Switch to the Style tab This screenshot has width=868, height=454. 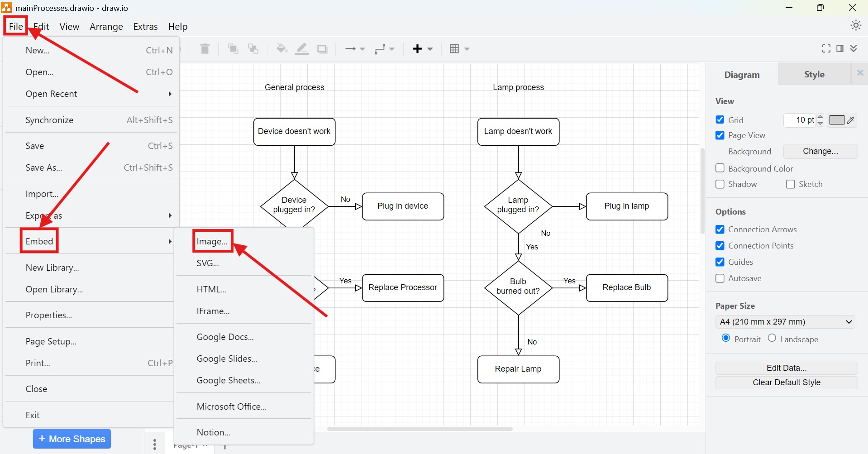coord(814,74)
